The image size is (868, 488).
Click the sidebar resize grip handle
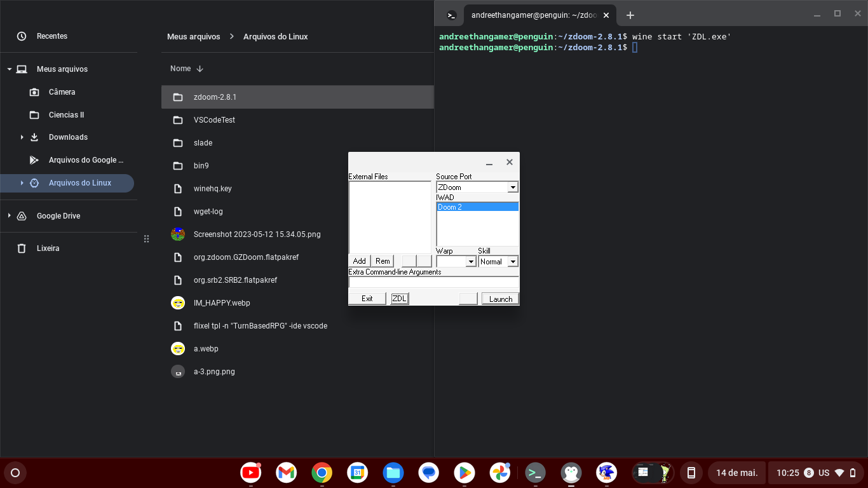point(146,239)
